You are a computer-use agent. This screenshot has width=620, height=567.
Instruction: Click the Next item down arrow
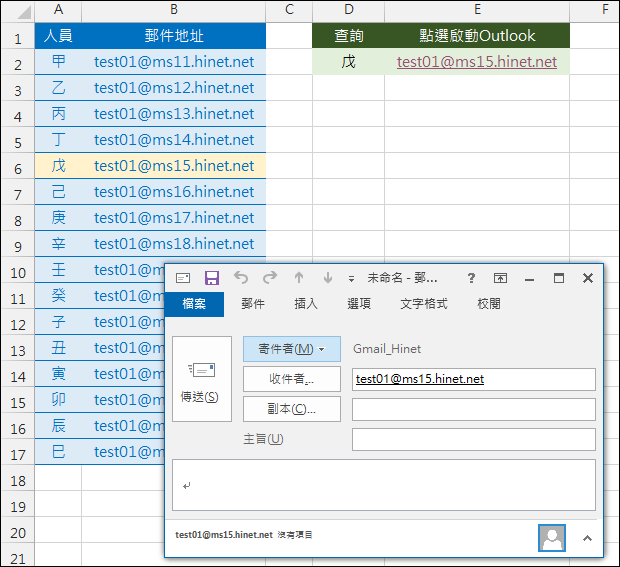(x=328, y=278)
